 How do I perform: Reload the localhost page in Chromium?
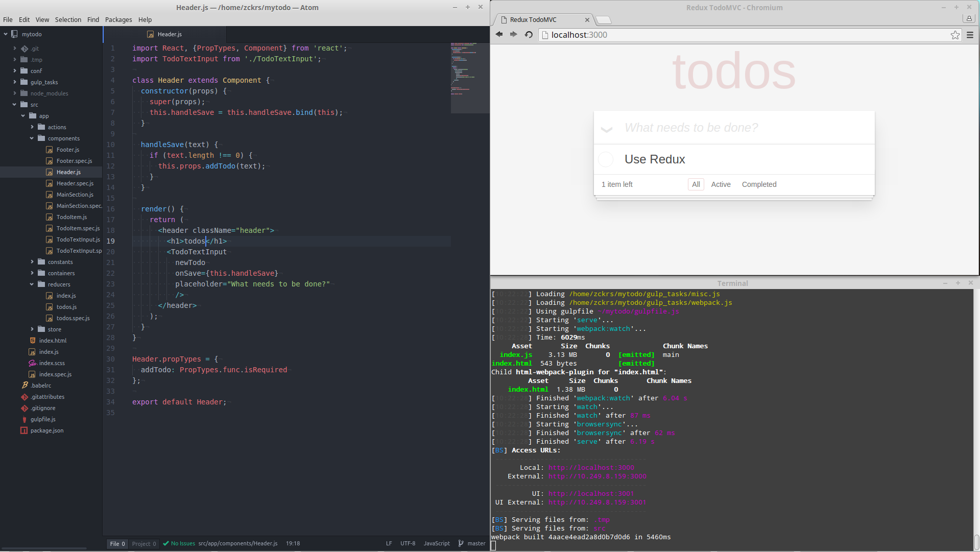(529, 35)
